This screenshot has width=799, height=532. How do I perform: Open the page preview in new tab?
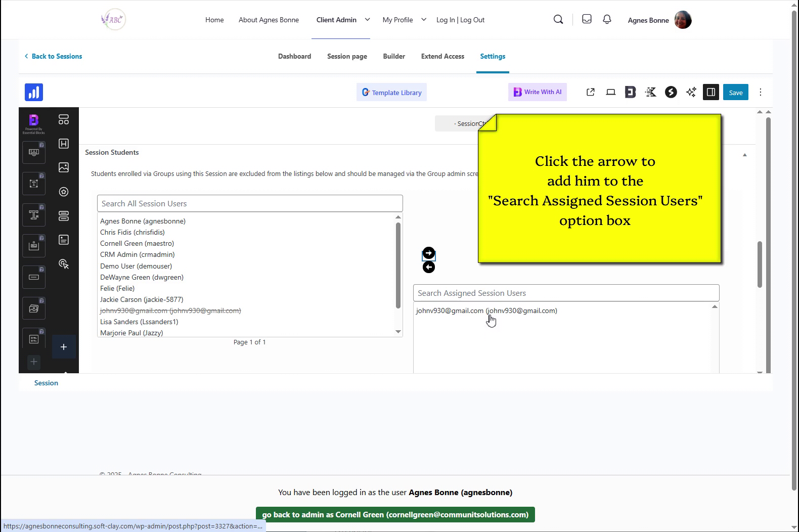point(590,92)
